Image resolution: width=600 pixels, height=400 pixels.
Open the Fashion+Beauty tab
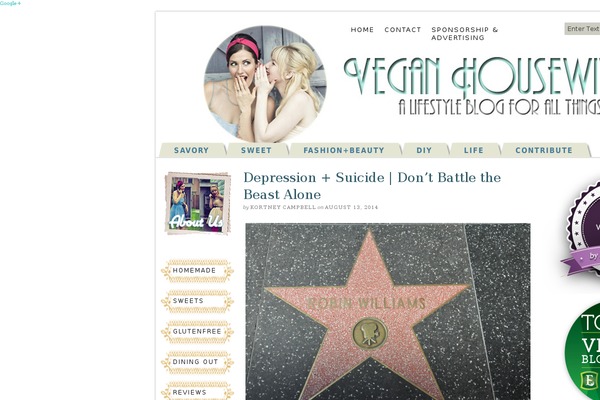click(x=344, y=150)
